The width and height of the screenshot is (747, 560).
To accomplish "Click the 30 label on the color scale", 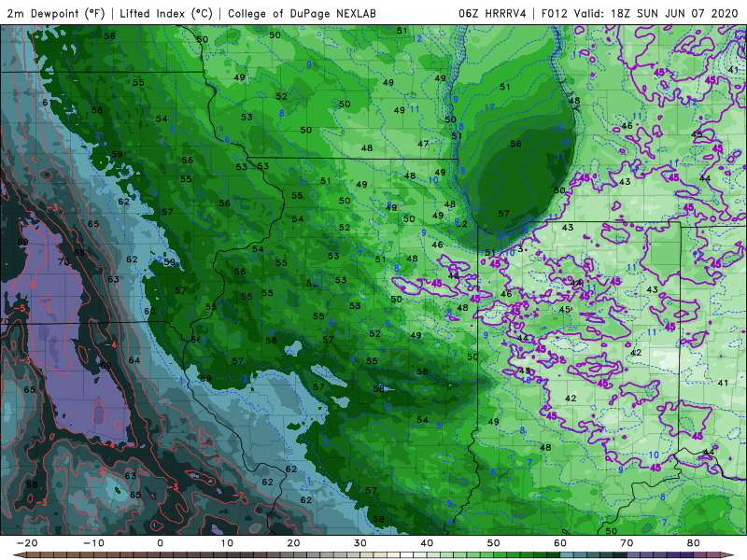I will point(360,543).
